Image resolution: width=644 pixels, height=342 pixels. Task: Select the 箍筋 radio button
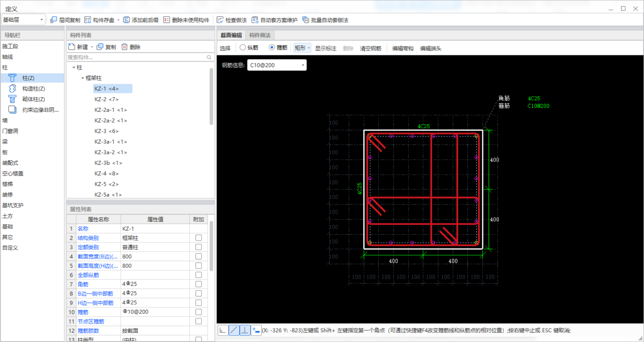(272, 47)
